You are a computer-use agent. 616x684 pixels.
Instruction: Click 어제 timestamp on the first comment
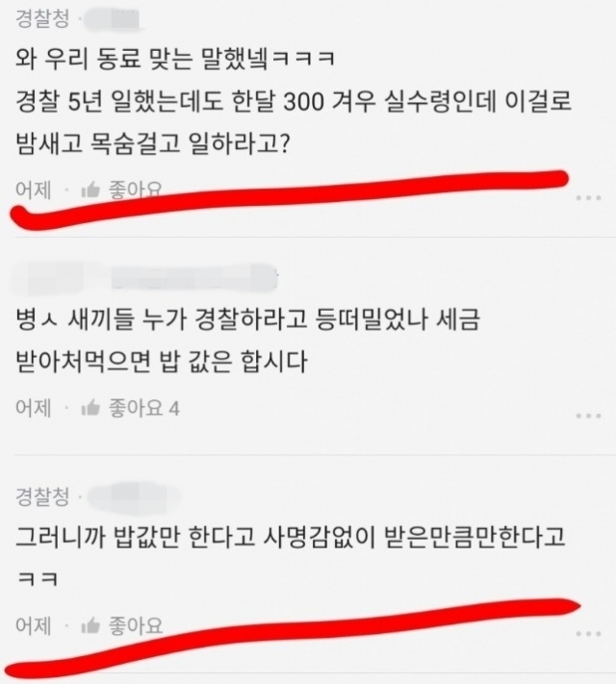tap(34, 190)
